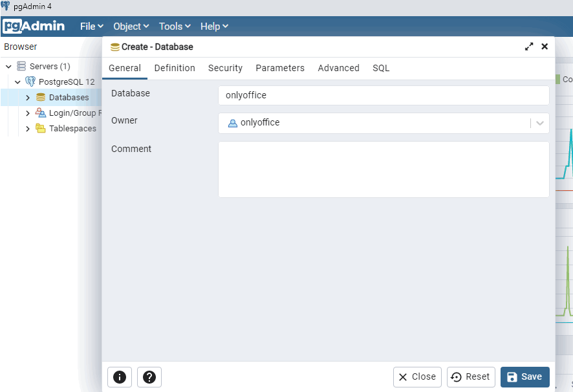573x392 pixels.
Task: Open the Tools menu
Action: click(175, 27)
